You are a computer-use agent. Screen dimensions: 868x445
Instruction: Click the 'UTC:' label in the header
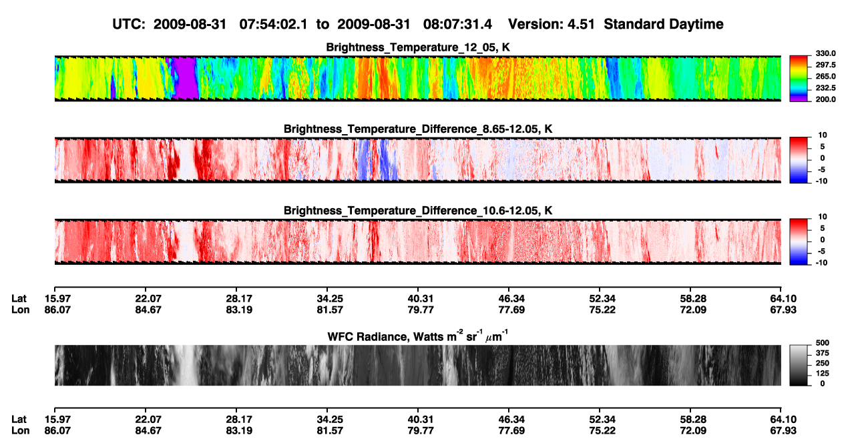[x=130, y=24]
